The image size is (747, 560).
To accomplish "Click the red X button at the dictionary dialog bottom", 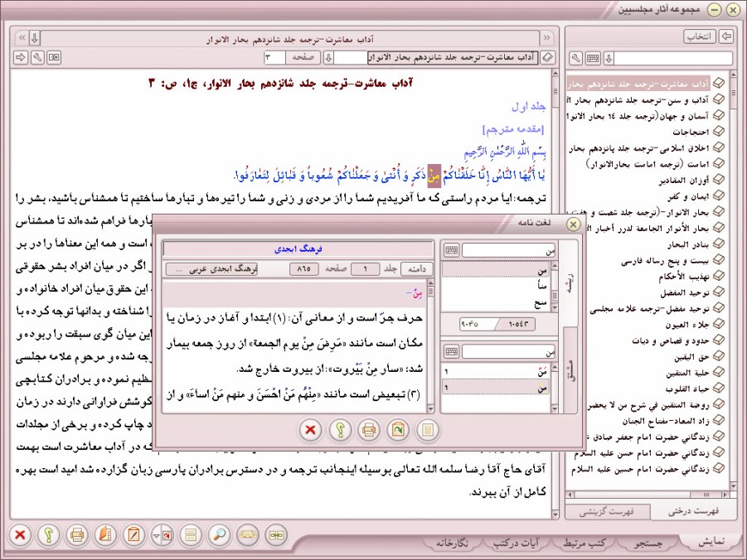I will (310, 430).
